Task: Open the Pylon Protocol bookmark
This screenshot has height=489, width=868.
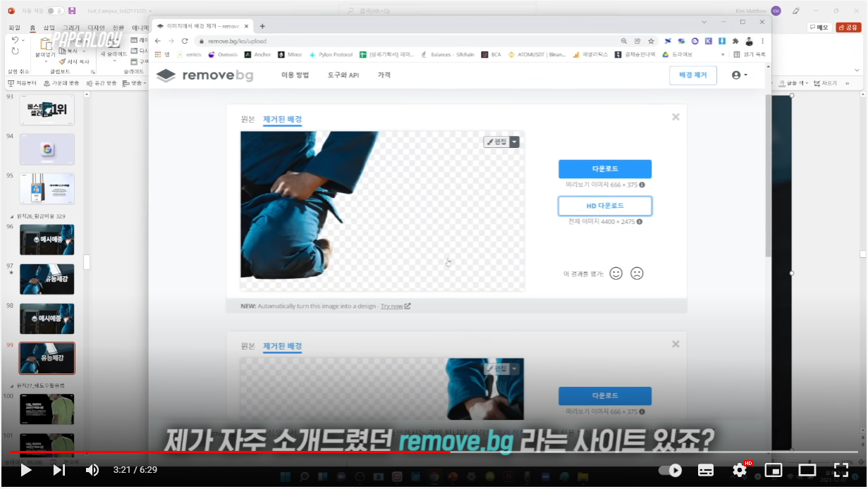Action: tap(330, 54)
